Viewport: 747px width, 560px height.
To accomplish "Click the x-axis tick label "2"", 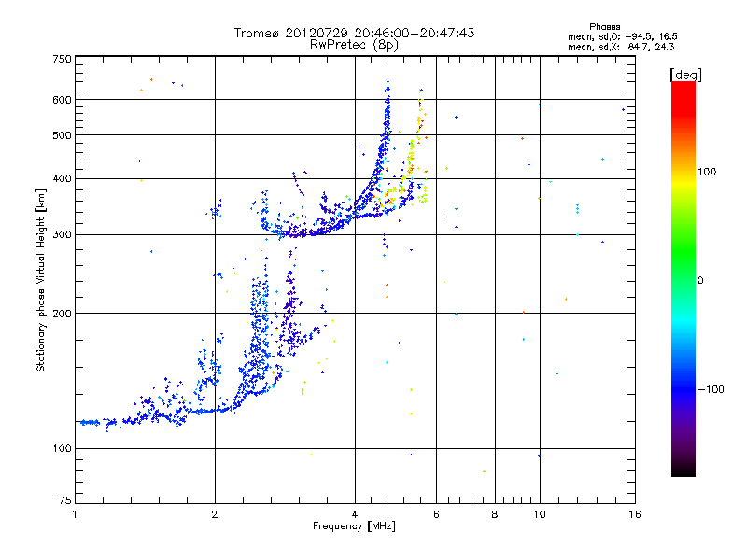I will point(215,514).
